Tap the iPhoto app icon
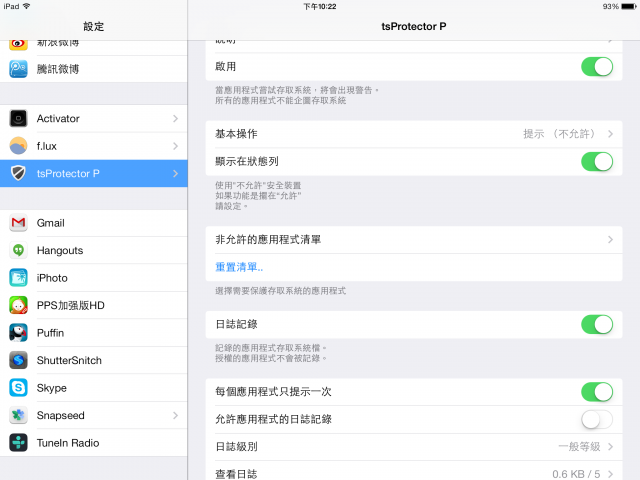 click(x=18, y=278)
